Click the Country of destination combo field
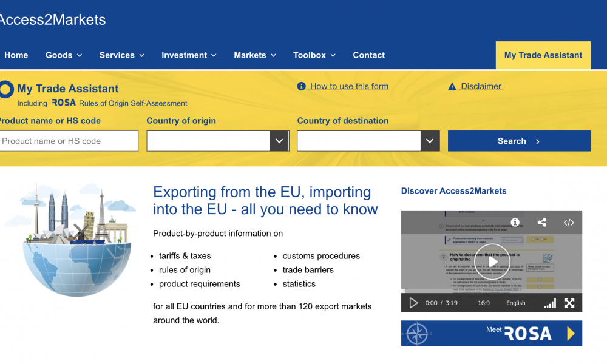This screenshot has height=364, width=607. [368, 141]
